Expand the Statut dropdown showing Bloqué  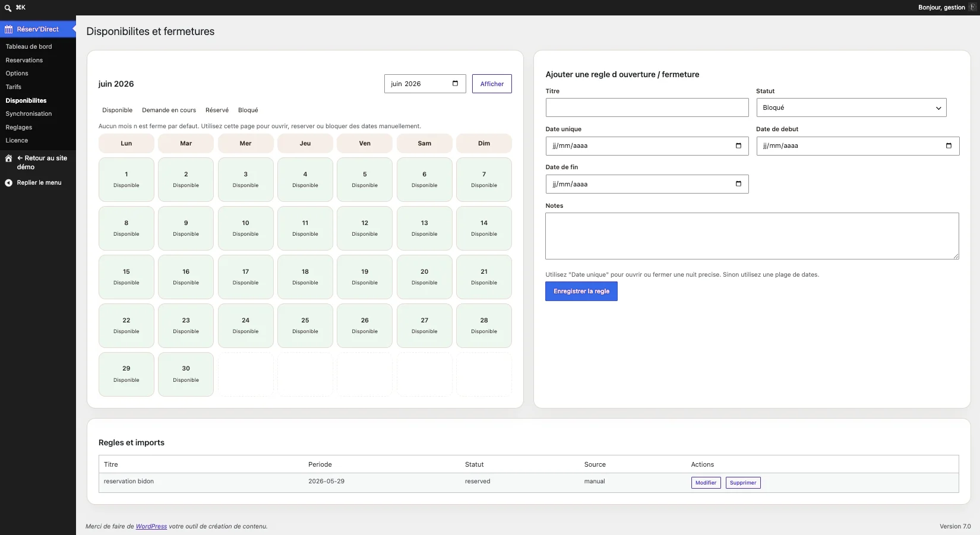coord(851,107)
